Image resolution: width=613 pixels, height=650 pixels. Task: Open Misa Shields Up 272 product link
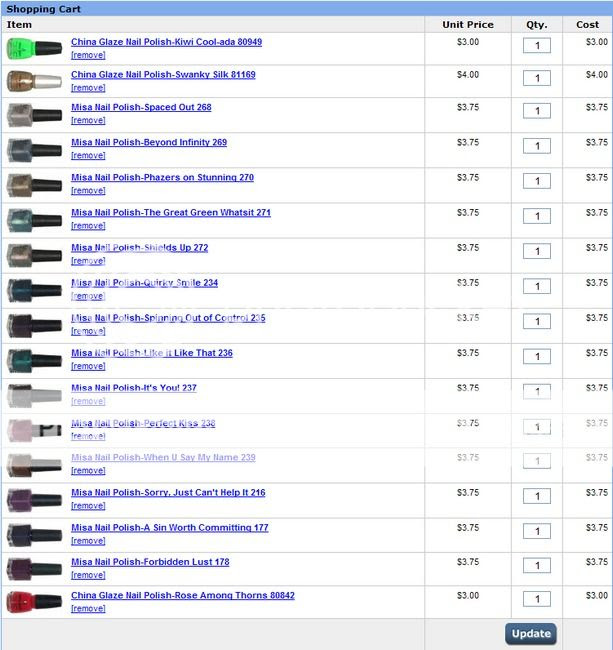point(140,248)
